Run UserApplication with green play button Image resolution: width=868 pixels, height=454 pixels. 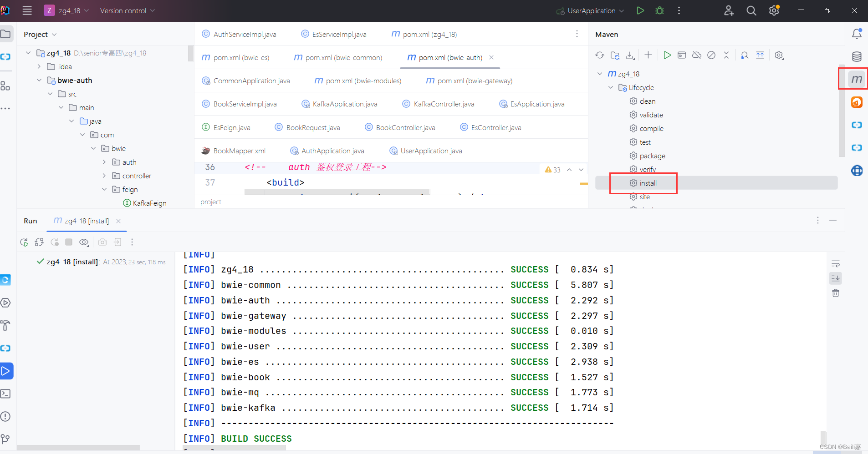tap(640, 10)
